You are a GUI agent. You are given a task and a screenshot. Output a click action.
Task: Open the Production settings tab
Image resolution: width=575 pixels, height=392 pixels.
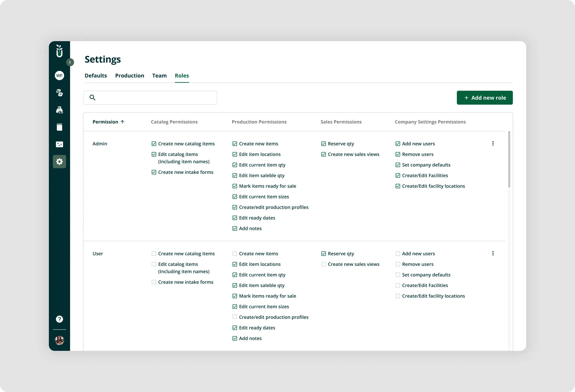[129, 76]
